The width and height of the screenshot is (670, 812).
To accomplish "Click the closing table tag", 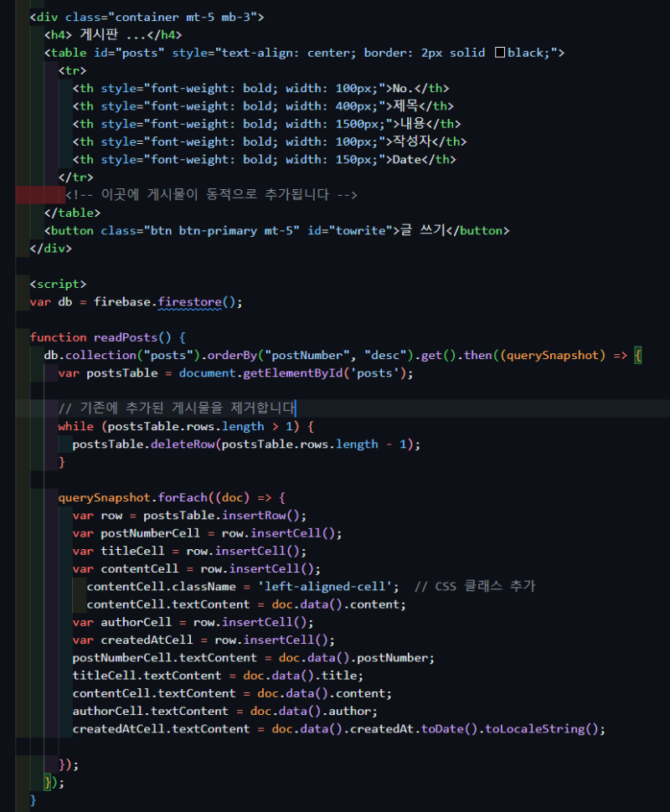I will point(72,213).
